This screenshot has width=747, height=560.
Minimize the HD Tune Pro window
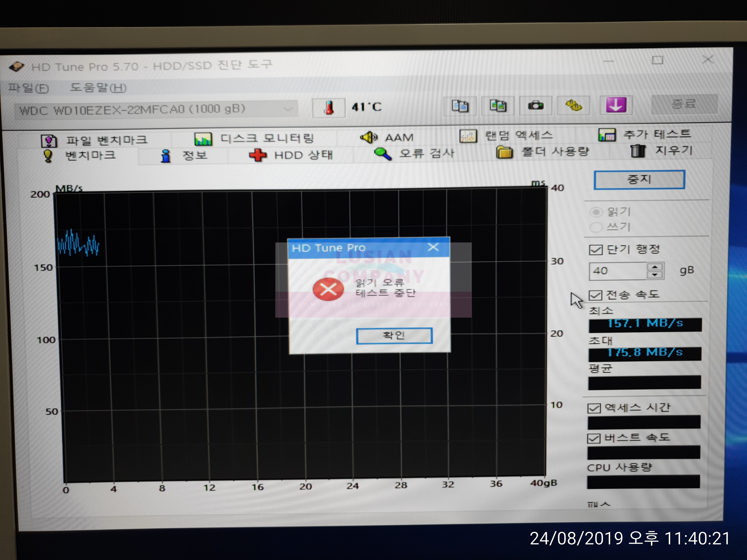pos(609,61)
